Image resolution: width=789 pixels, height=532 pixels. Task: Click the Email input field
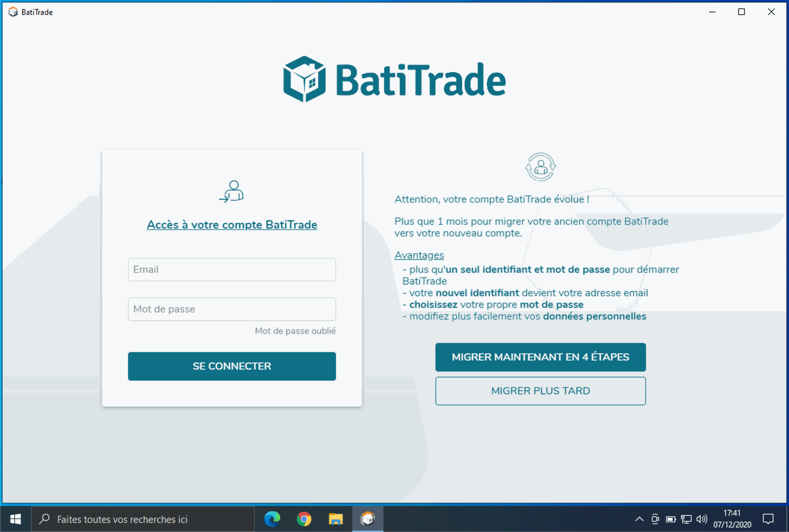click(x=232, y=269)
